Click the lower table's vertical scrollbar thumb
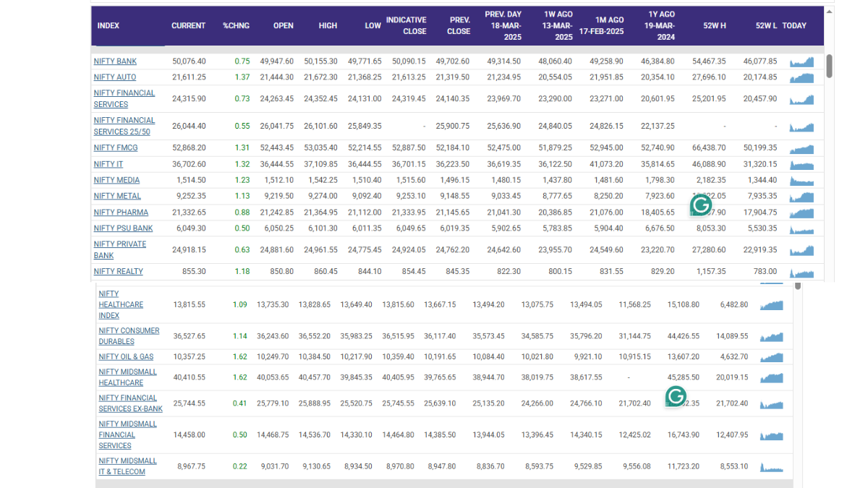 click(x=798, y=286)
